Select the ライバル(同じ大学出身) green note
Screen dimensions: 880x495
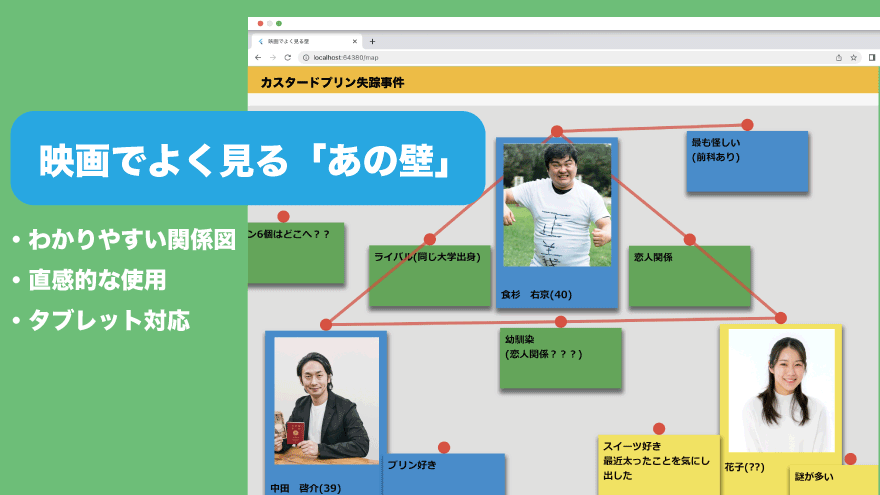click(x=430, y=276)
